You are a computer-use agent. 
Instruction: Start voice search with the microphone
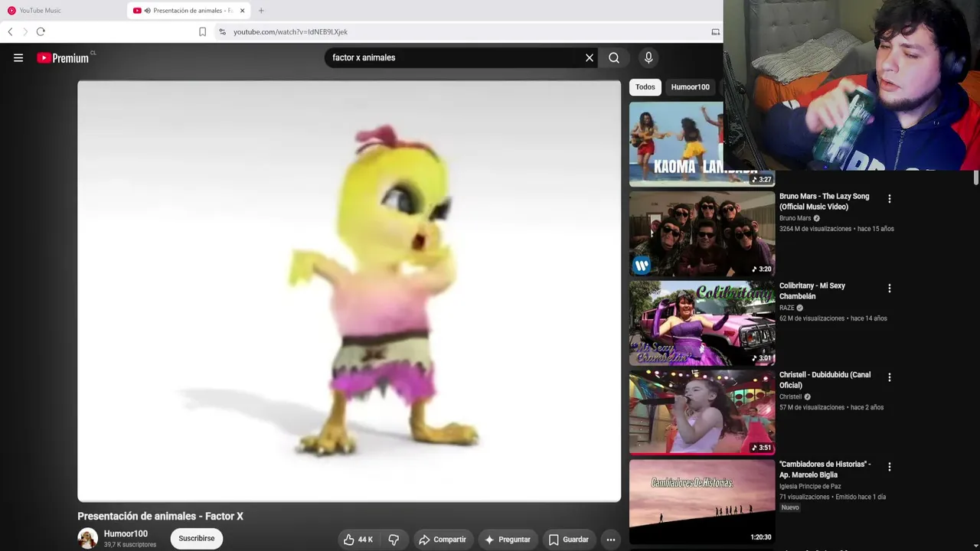tap(648, 57)
